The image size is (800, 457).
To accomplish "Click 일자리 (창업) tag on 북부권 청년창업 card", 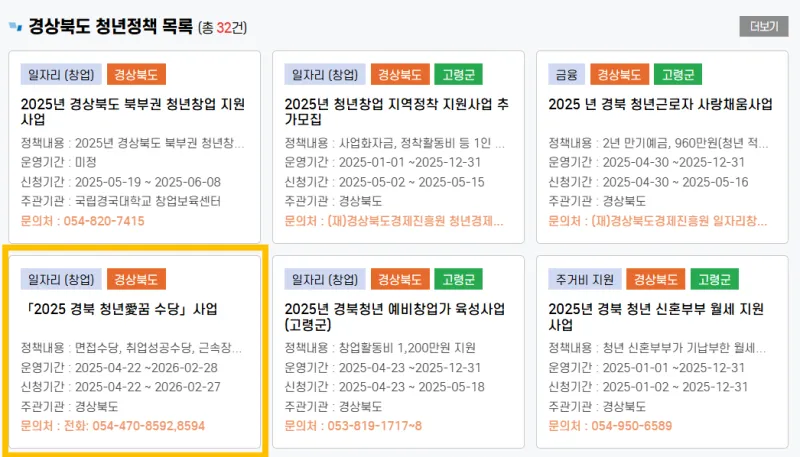I will pos(61,74).
